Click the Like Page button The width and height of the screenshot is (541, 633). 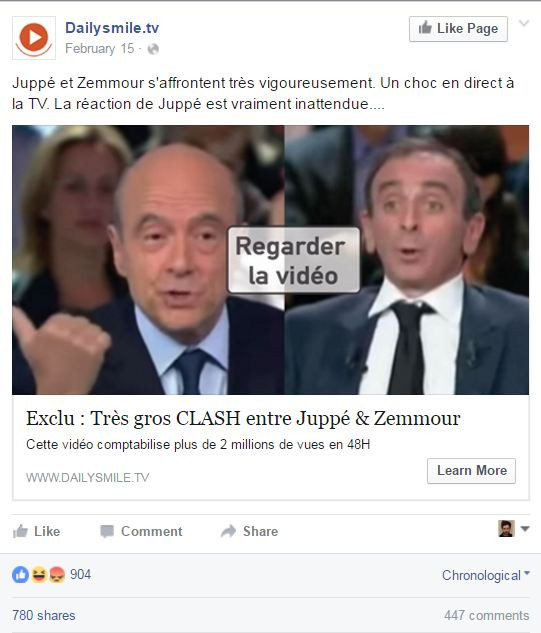[458, 29]
